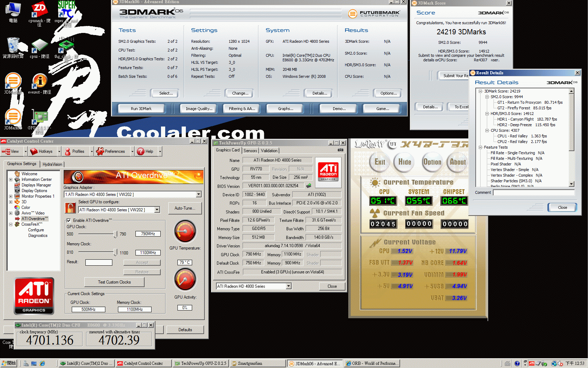Click the lock icon beside Select GPU
Image resolution: width=588 pixels, height=368 pixels.
tap(71, 208)
